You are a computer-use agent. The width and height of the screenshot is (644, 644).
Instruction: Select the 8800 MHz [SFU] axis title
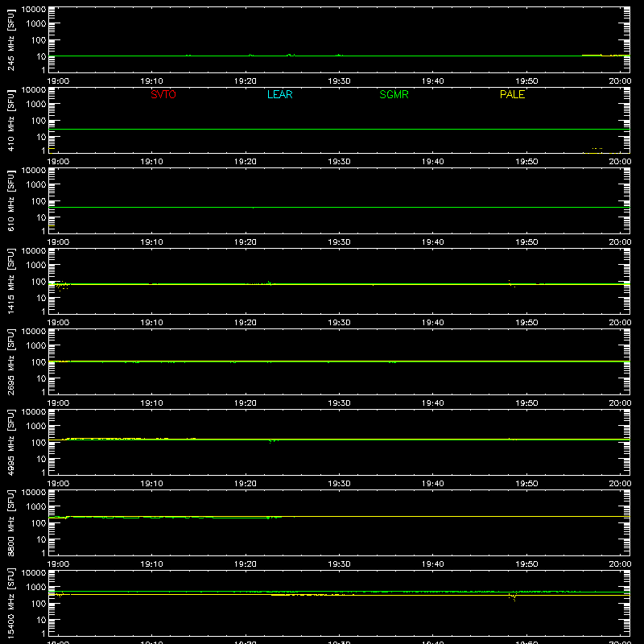click(10, 522)
